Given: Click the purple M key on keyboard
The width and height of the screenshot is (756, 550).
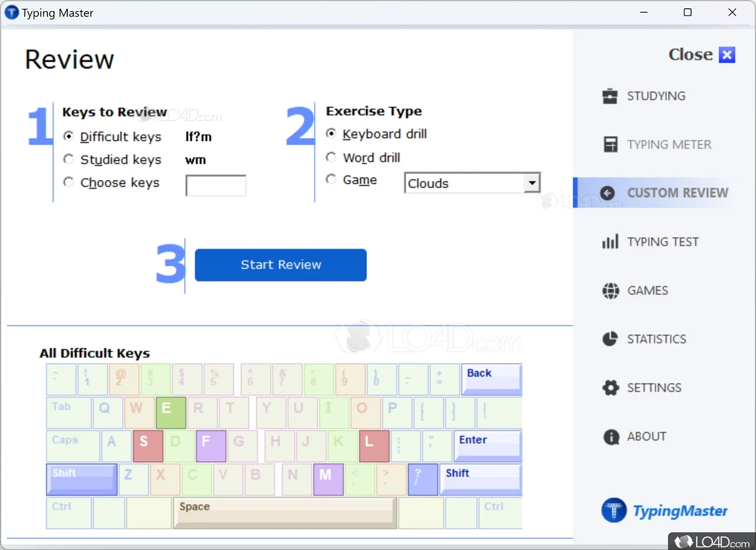Looking at the screenshot, I should point(328,480).
